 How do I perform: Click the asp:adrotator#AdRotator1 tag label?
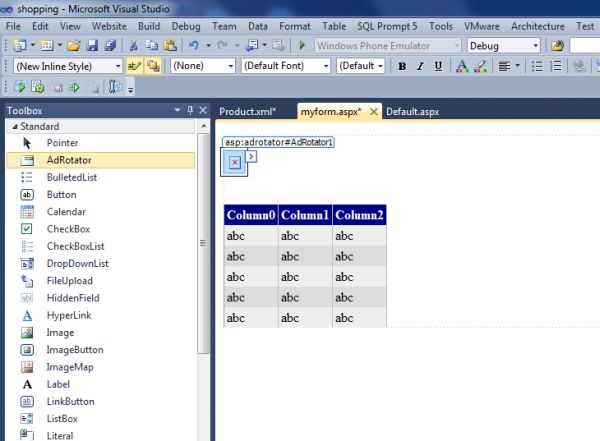point(278,142)
